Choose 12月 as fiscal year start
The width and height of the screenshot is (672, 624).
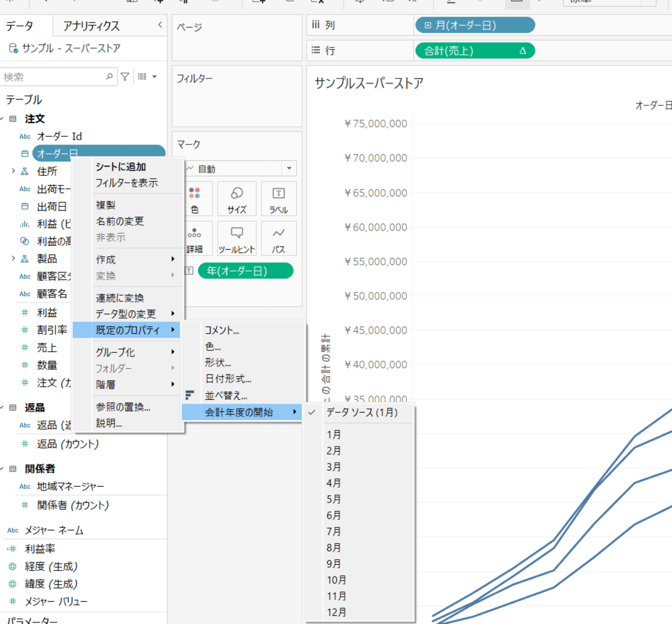point(359,612)
